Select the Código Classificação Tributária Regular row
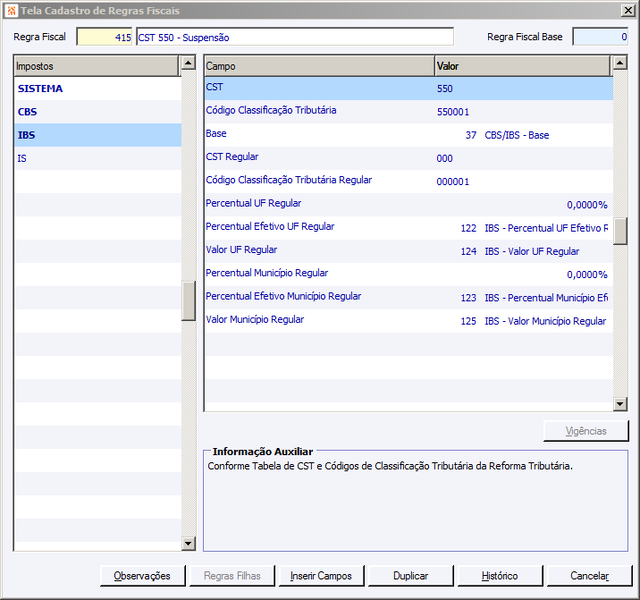The height and width of the screenshot is (600, 640). tap(409, 182)
